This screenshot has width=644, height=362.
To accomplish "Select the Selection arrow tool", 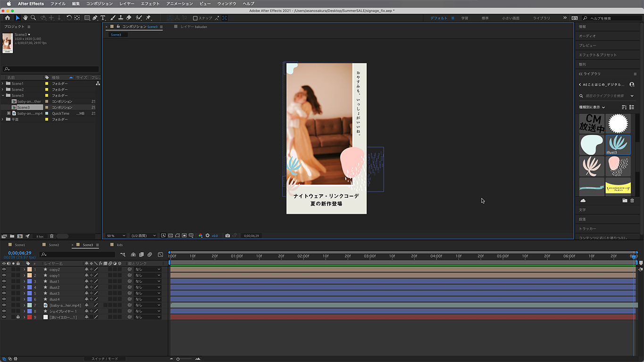I will (x=18, y=18).
